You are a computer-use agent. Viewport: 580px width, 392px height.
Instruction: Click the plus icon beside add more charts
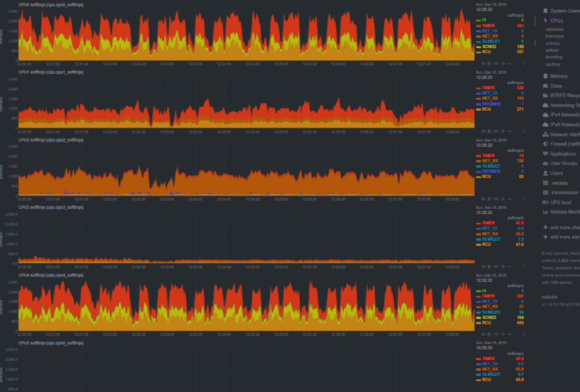545,227
